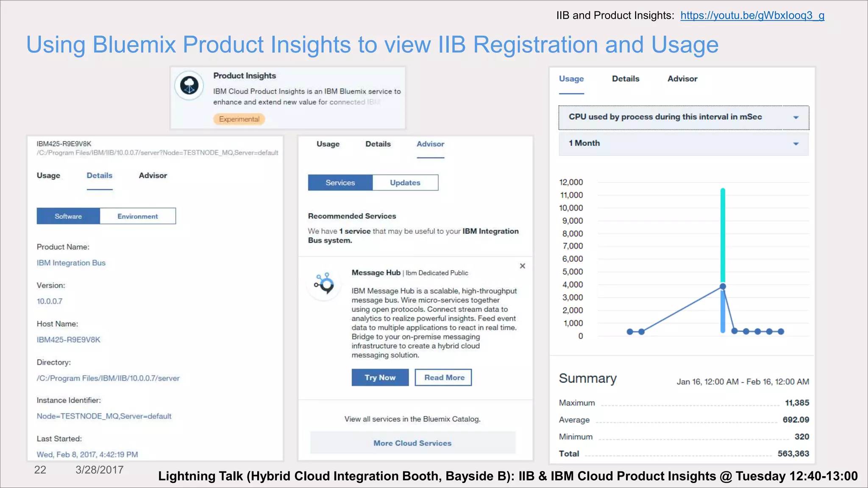
Task: Select the Advisor tab above Services toggle
Action: [x=430, y=144]
